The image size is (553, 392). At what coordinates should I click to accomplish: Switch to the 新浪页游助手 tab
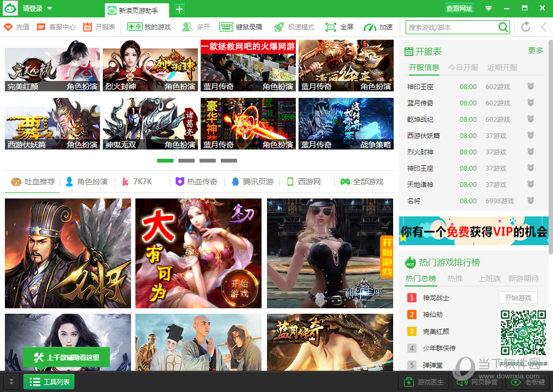pyautogui.click(x=137, y=10)
